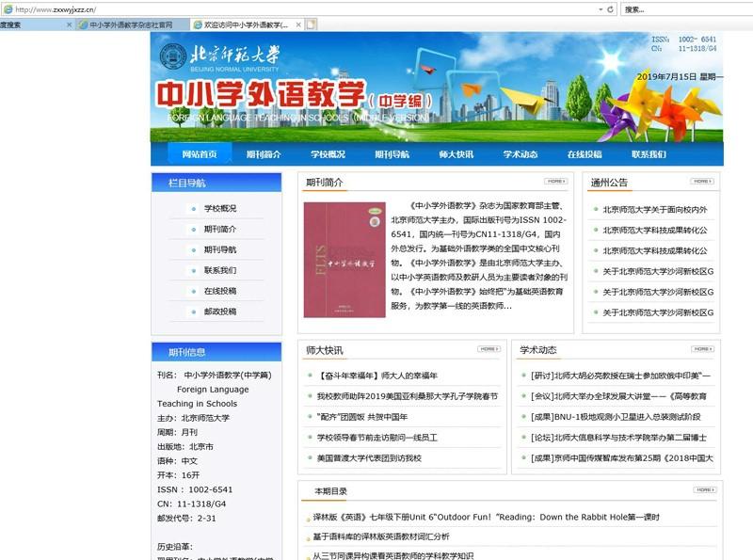Image resolution: width=753 pixels, height=560 pixels.
Task: Switch to 中小学外语教学杂志社官网 tab
Action: [x=131, y=24]
